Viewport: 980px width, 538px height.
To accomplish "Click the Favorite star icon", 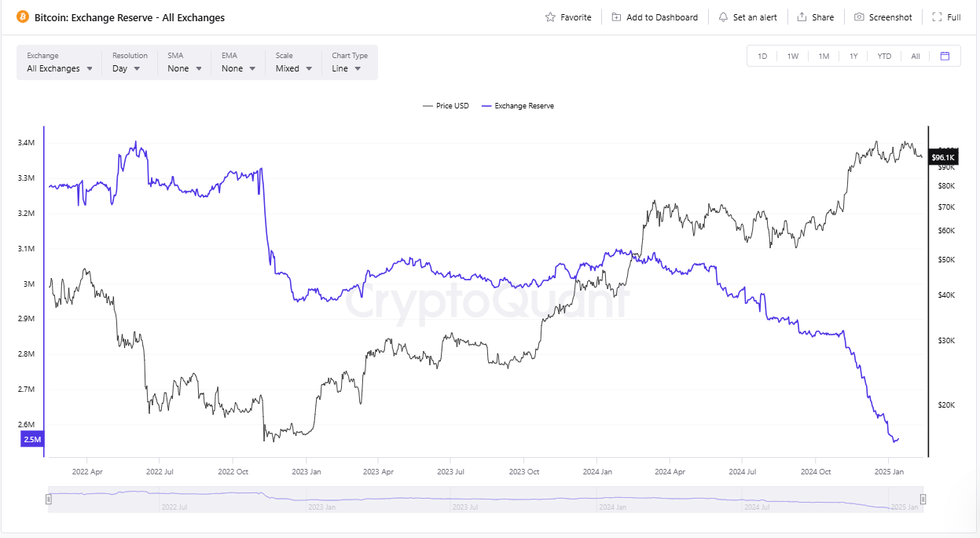I will coord(550,17).
